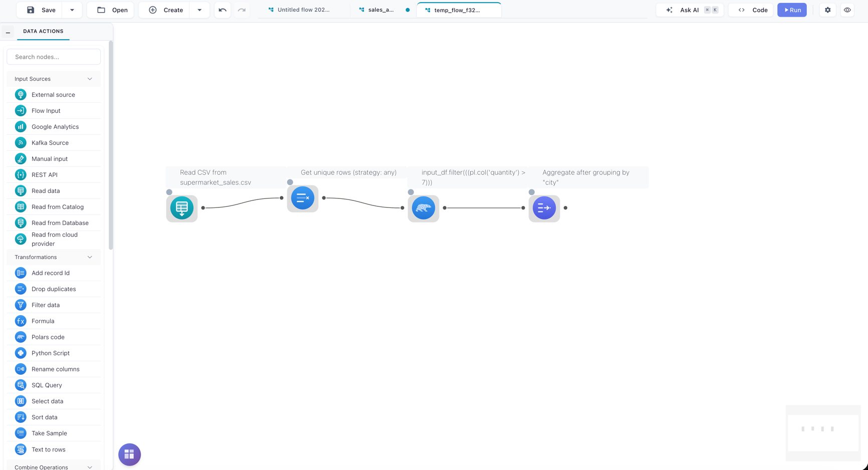The width and height of the screenshot is (868, 470).
Task: Click the Save button
Action: coord(41,10)
